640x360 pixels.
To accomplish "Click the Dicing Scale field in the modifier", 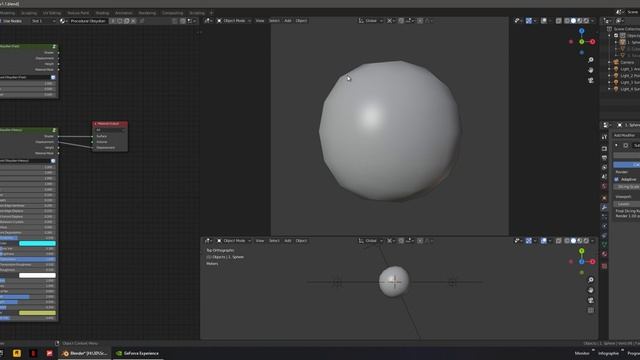I will 627,187.
